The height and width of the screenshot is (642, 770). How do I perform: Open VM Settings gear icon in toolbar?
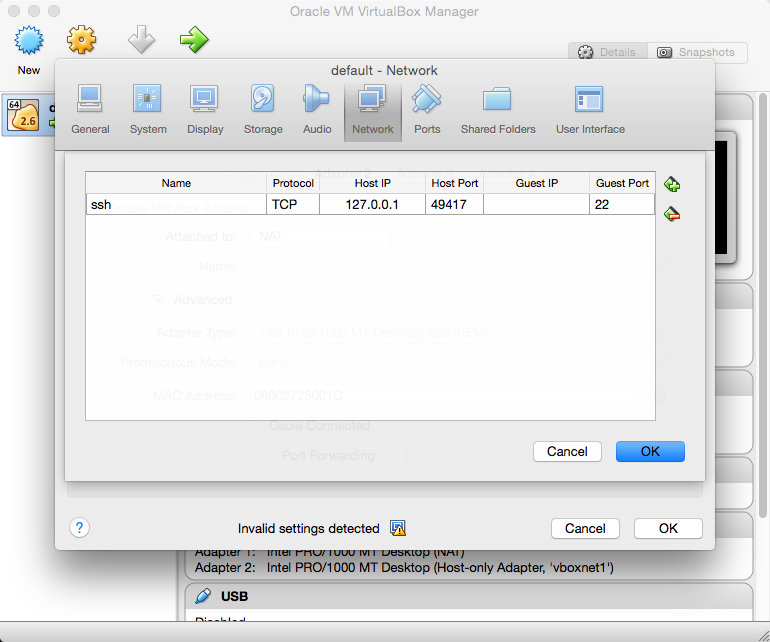click(x=82, y=39)
